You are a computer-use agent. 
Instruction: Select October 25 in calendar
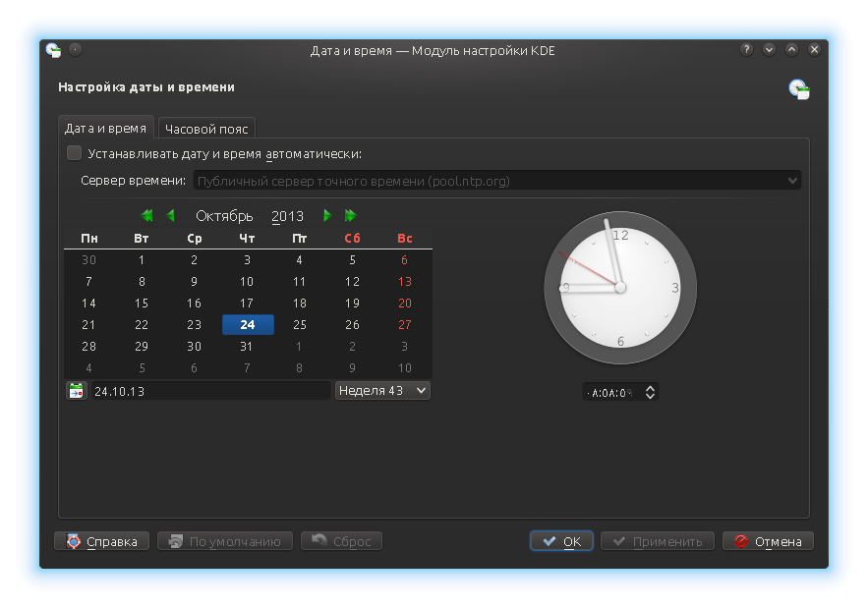(300, 325)
